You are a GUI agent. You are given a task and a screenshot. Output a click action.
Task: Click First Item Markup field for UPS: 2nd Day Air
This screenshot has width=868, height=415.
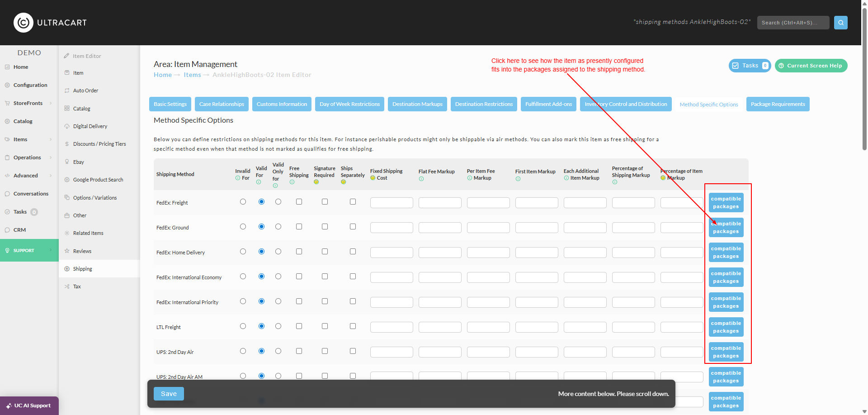coord(537,352)
